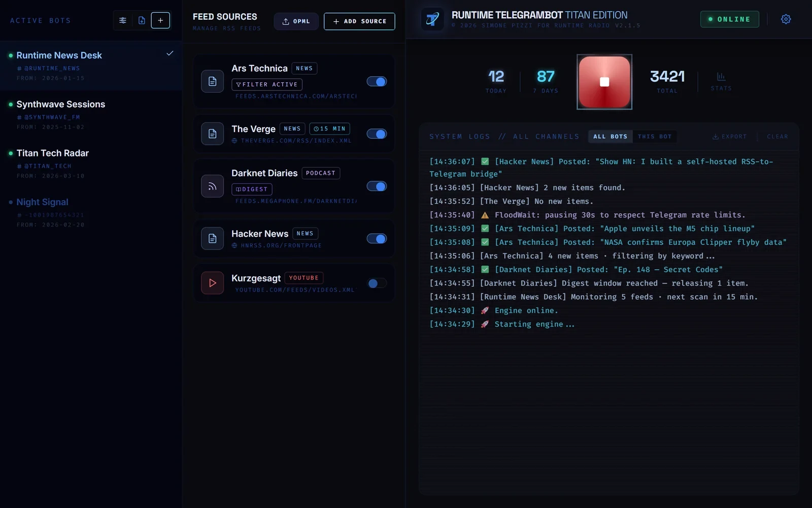Screen dimensions: 812x508
Task: Disable The Verge feed toggle
Action: point(377,134)
